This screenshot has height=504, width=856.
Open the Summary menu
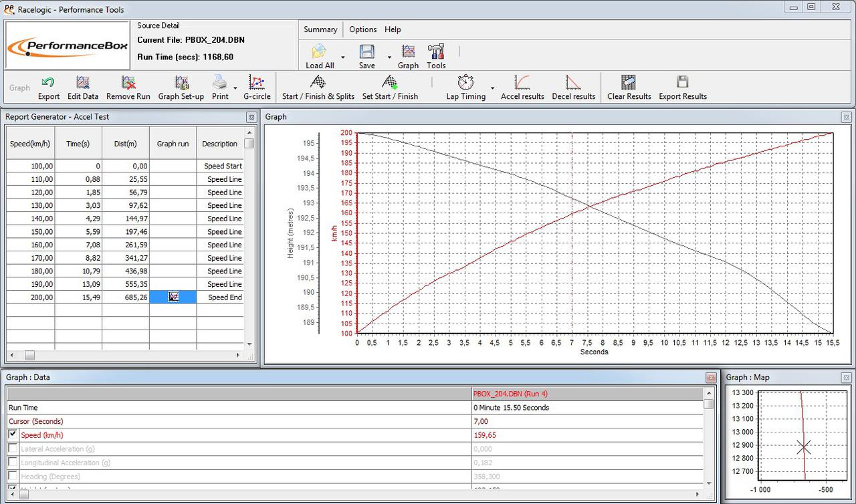(x=320, y=29)
